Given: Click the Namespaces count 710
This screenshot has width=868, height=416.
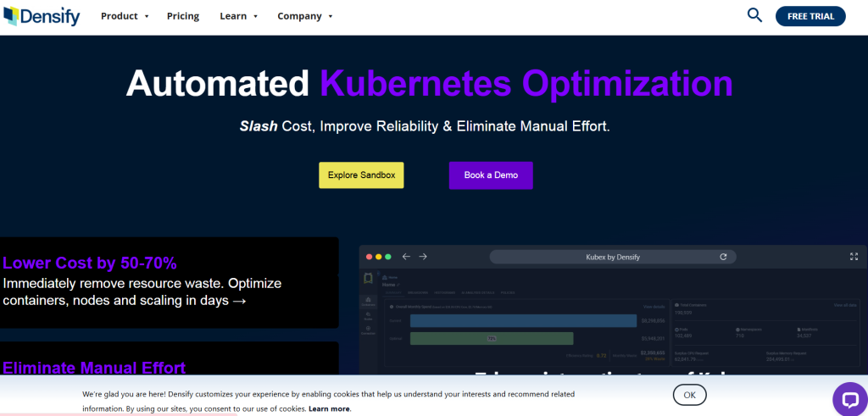Looking at the screenshot, I should 739,336.
